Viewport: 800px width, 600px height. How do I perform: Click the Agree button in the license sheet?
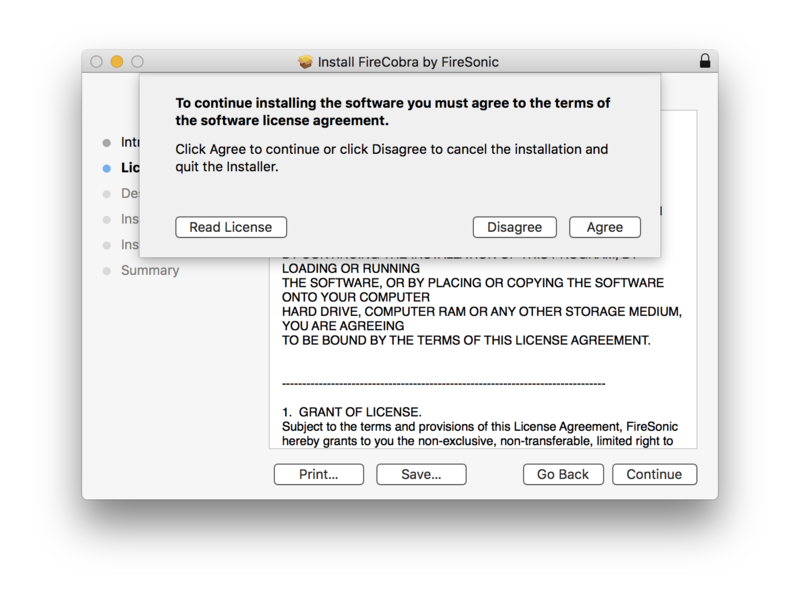point(605,227)
